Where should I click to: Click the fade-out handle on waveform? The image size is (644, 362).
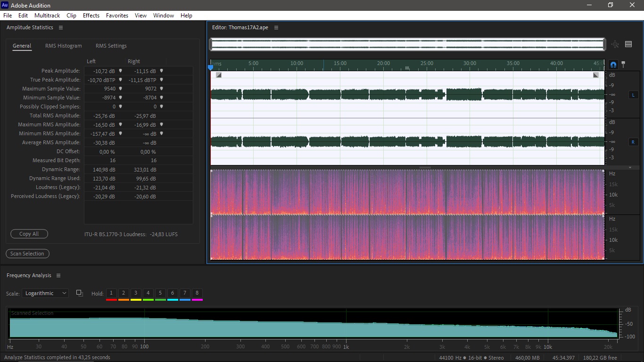[596, 75]
